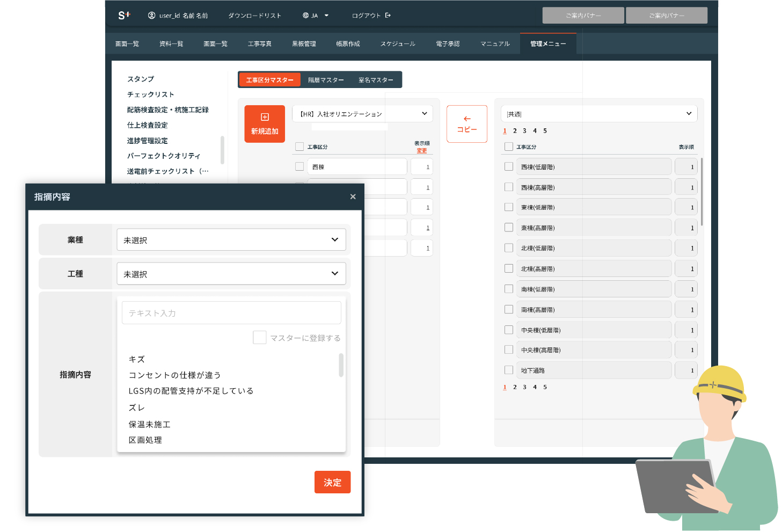Expand the 入社オリエンテーション project dropdown

(424, 114)
